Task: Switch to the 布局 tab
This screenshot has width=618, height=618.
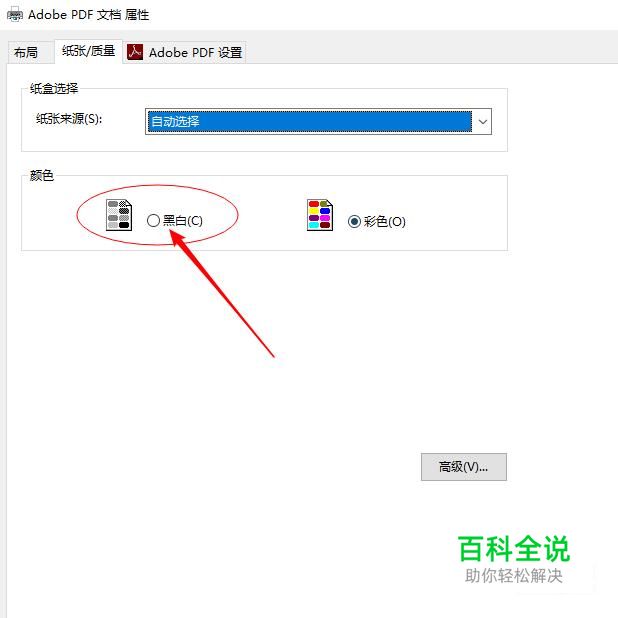Action: (26, 52)
